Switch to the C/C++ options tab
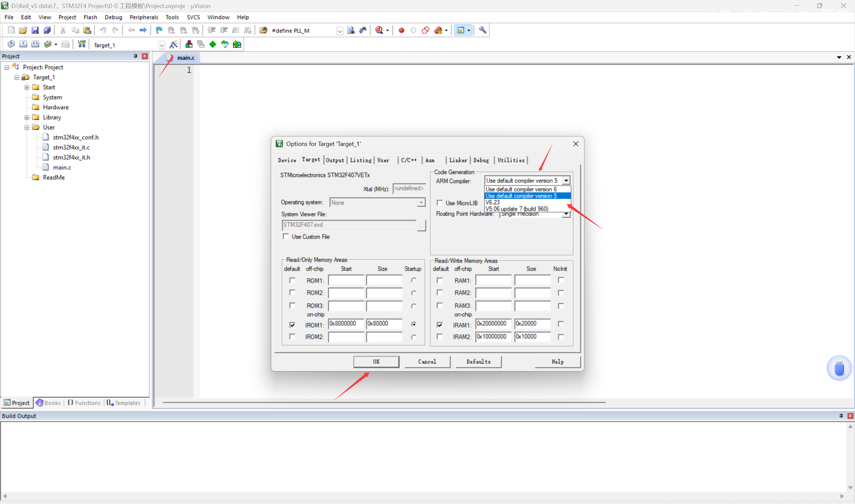This screenshot has width=855, height=504. (x=409, y=160)
